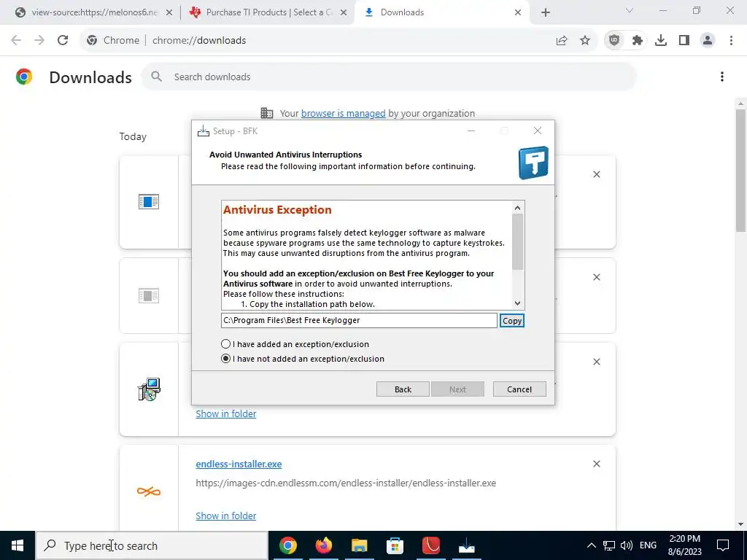
Task: Open File Explorer from the taskbar
Action: pos(359,545)
